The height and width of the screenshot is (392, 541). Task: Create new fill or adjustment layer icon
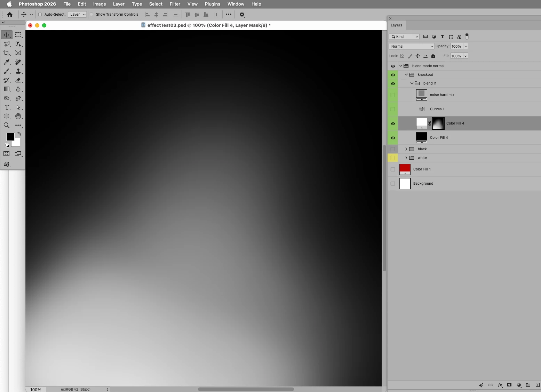[x=519, y=385]
